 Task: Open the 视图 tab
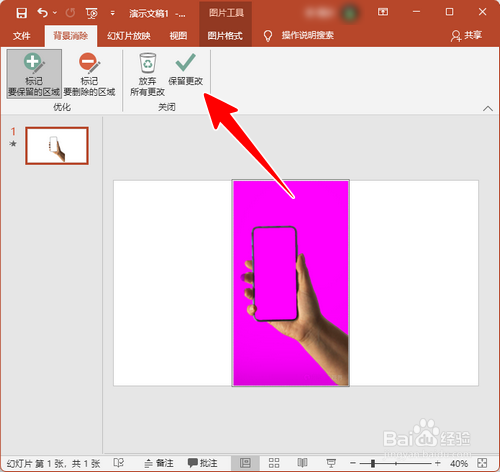pyautogui.click(x=178, y=35)
